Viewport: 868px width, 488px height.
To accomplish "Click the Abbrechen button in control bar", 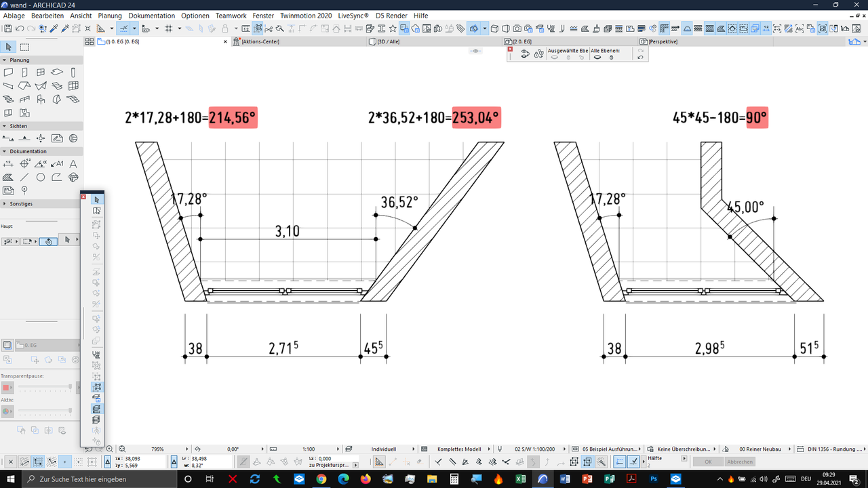I will click(740, 462).
